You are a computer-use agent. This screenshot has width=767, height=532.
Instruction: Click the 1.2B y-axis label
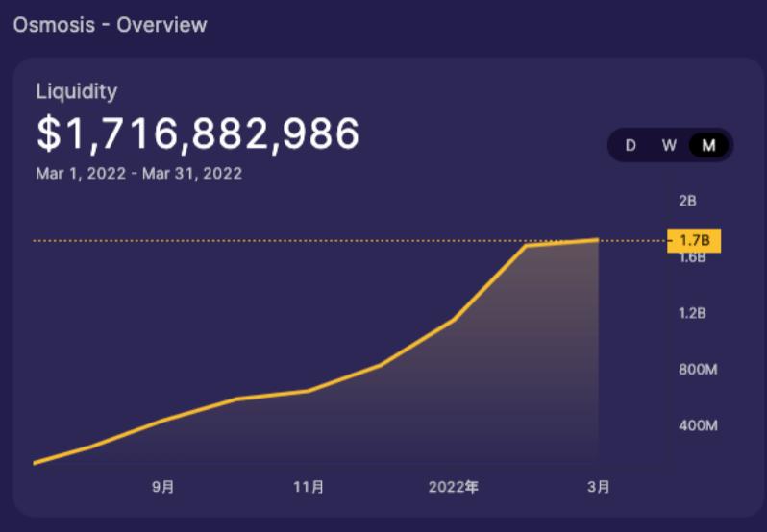click(x=692, y=313)
